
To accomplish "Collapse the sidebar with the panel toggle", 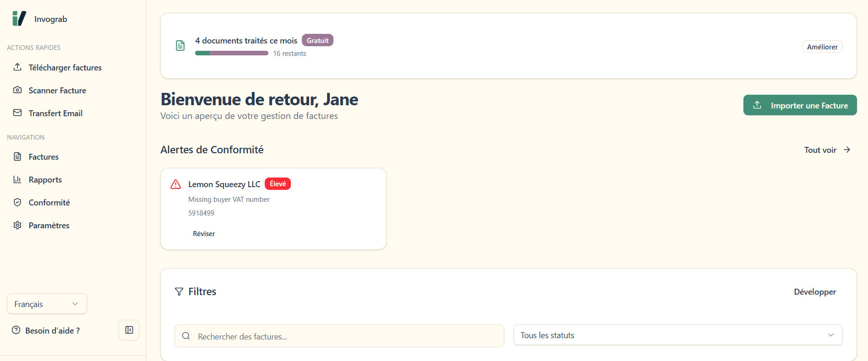I will tap(129, 330).
